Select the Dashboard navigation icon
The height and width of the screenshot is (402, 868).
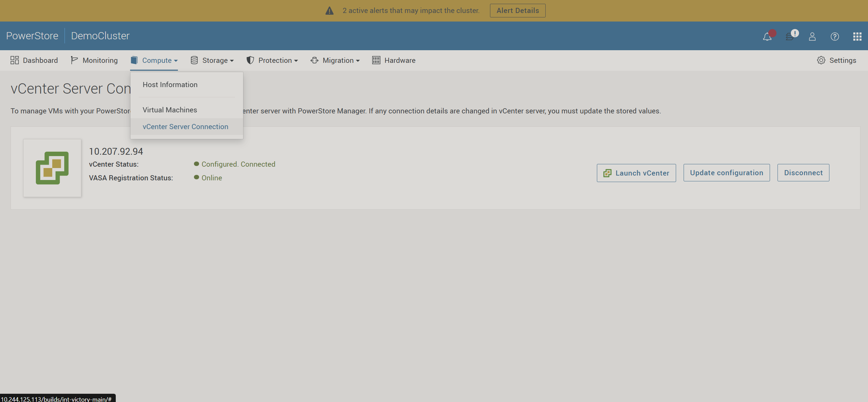click(15, 60)
